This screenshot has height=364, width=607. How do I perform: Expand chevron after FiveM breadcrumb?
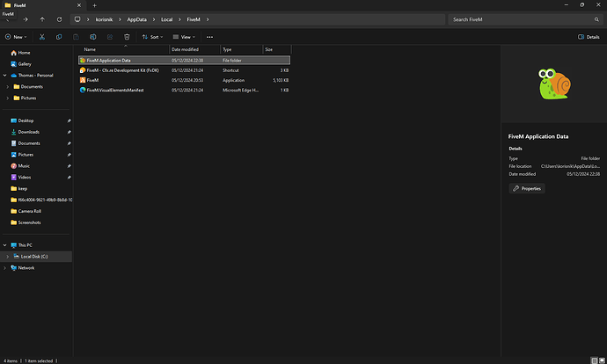tap(208, 19)
